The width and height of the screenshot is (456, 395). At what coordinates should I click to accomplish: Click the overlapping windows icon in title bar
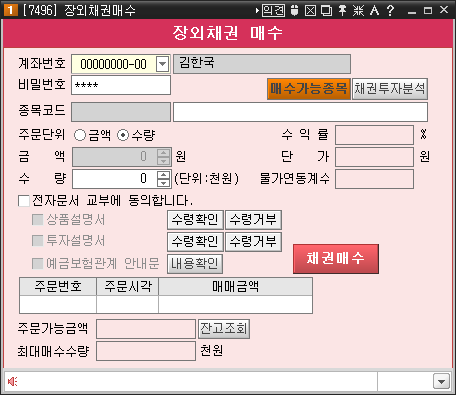pyautogui.click(x=326, y=10)
